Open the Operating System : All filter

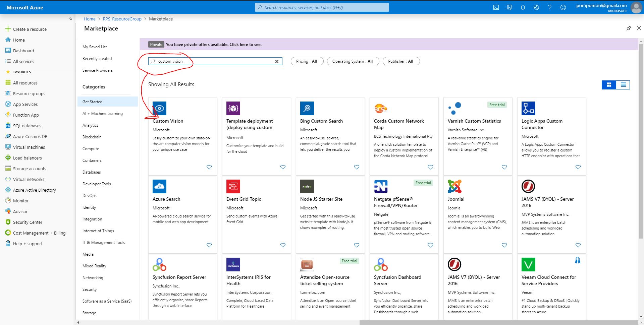(x=353, y=61)
